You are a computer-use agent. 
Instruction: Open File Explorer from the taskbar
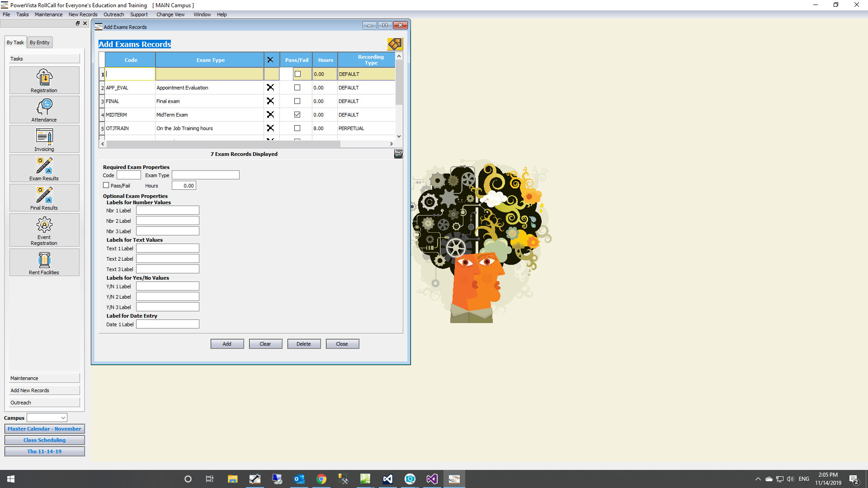point(232,479)
